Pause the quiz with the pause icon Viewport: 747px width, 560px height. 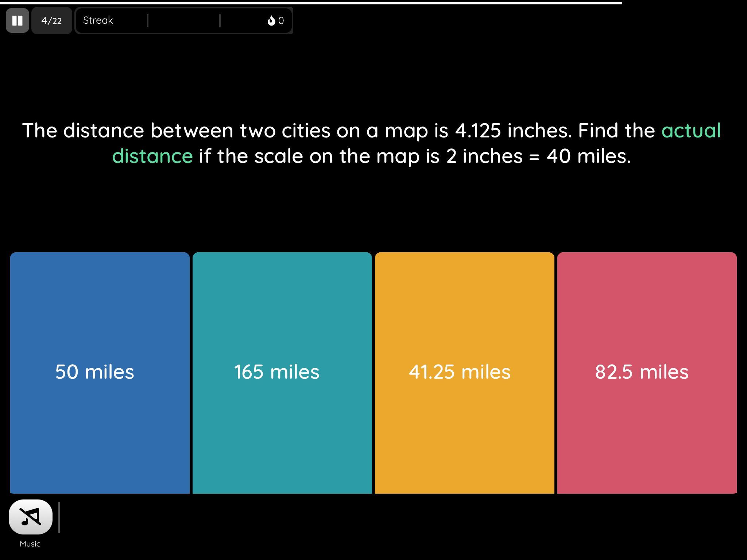click(17, 20)
